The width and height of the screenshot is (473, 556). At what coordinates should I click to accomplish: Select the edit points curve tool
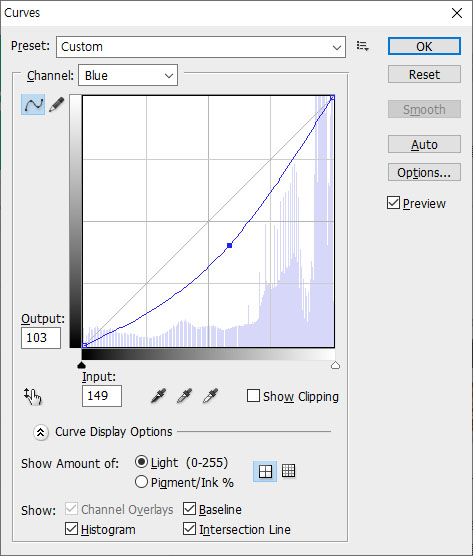pos(33,105)
